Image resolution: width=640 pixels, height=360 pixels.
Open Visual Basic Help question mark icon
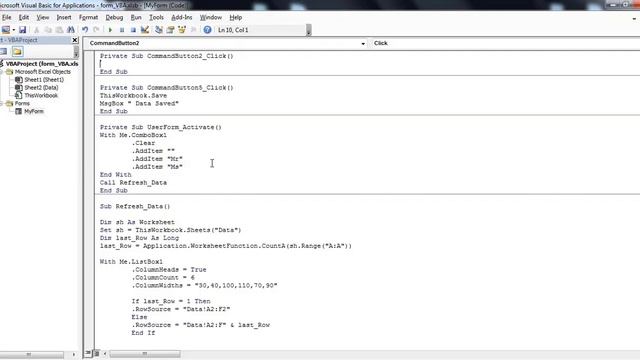[x=207, y=30]
